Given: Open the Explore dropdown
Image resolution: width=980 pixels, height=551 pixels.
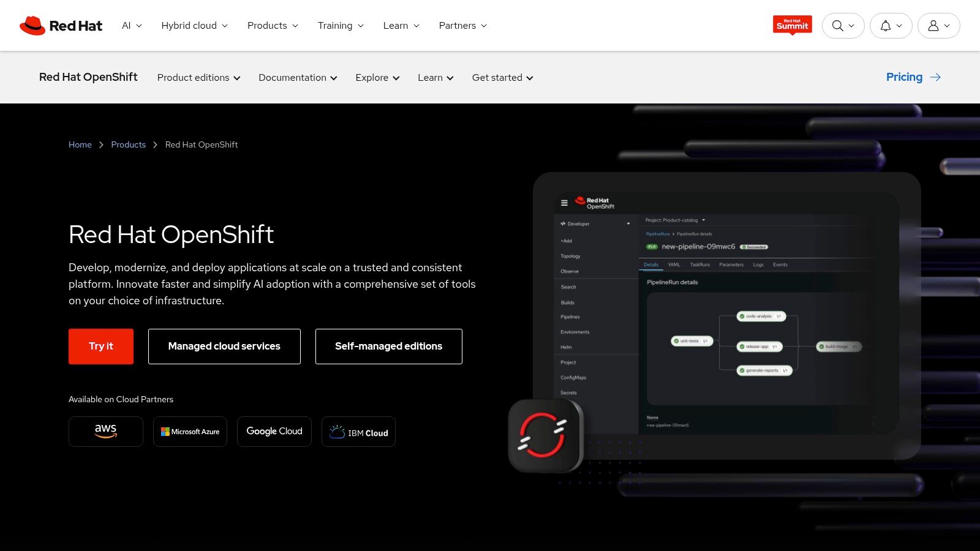Looking at the screenshot, I should pos(377,78).
